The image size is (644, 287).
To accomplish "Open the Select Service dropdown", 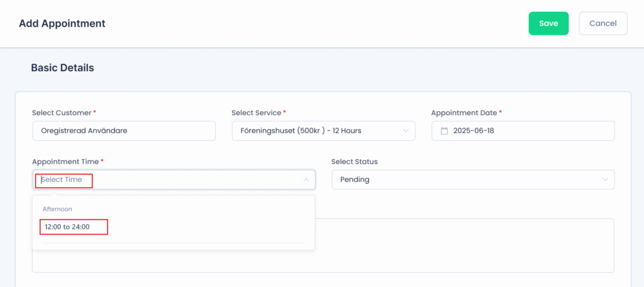I will 323,131.
